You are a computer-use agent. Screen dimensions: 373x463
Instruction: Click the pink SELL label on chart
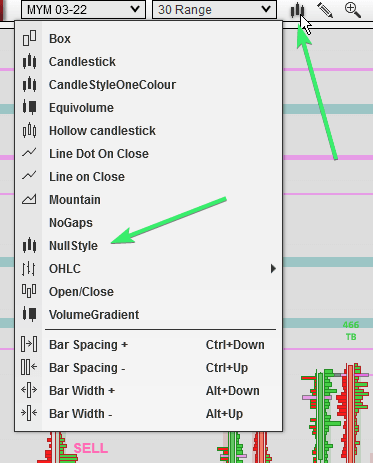(x=91, y=448)
